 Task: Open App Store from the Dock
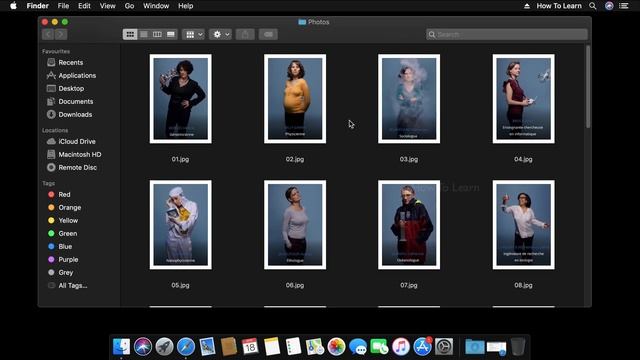click(422, 347)
